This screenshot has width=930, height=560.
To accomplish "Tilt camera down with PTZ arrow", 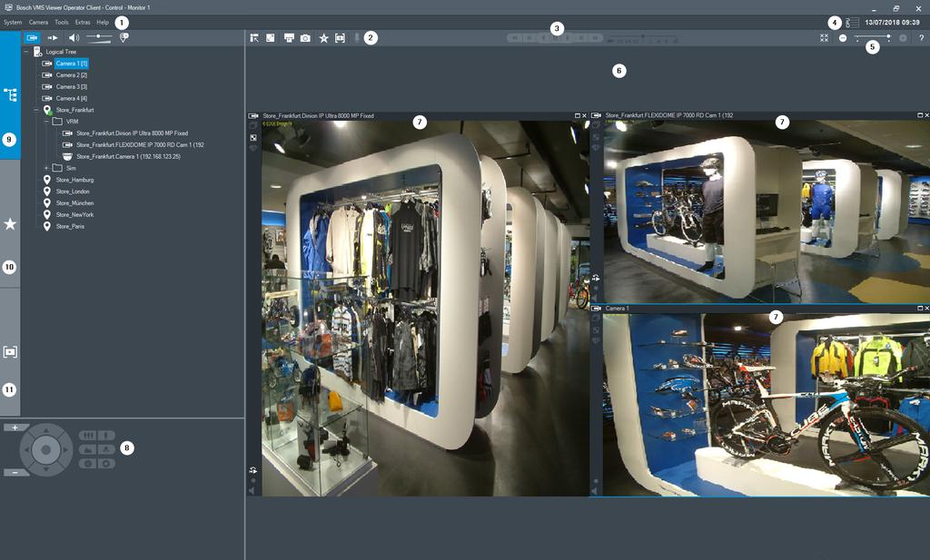I will pos(45,468).
